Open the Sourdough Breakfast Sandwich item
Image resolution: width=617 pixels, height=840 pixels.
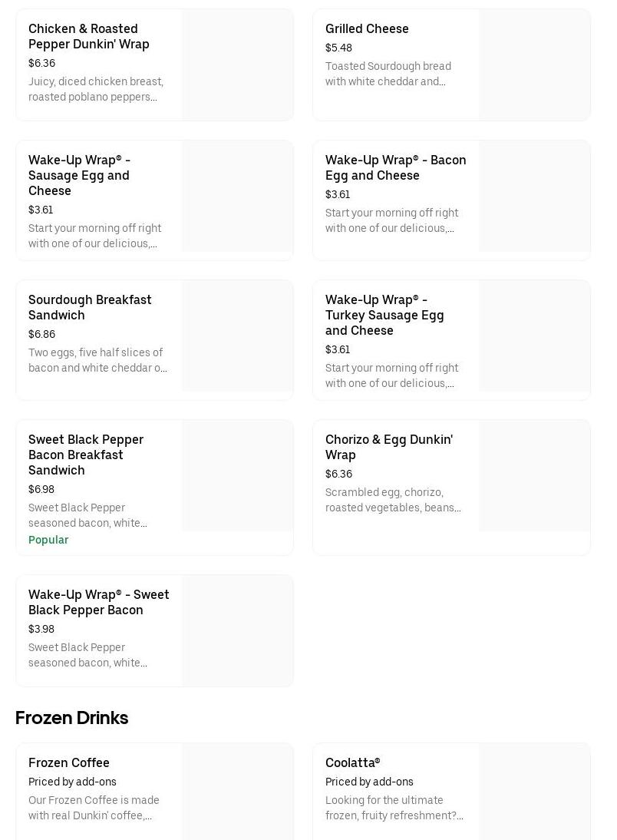point(90,307)
